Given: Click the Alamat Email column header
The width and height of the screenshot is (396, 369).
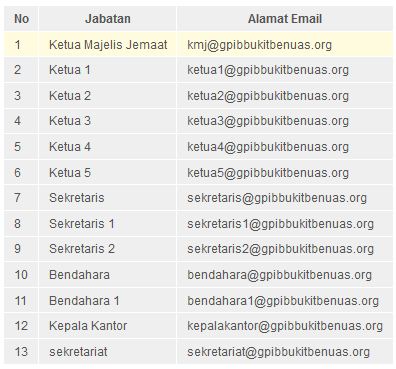Looking at the screenshot, I should coord(285,19).
